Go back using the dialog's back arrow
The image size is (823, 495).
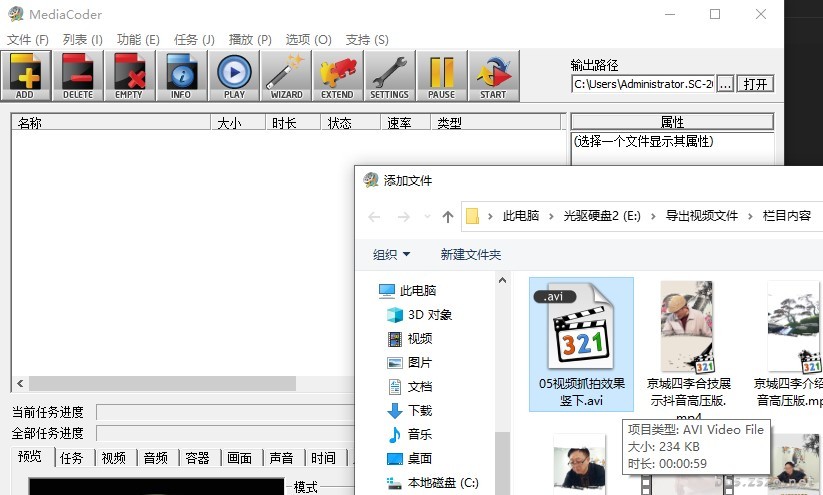click(x=374, y=217)
